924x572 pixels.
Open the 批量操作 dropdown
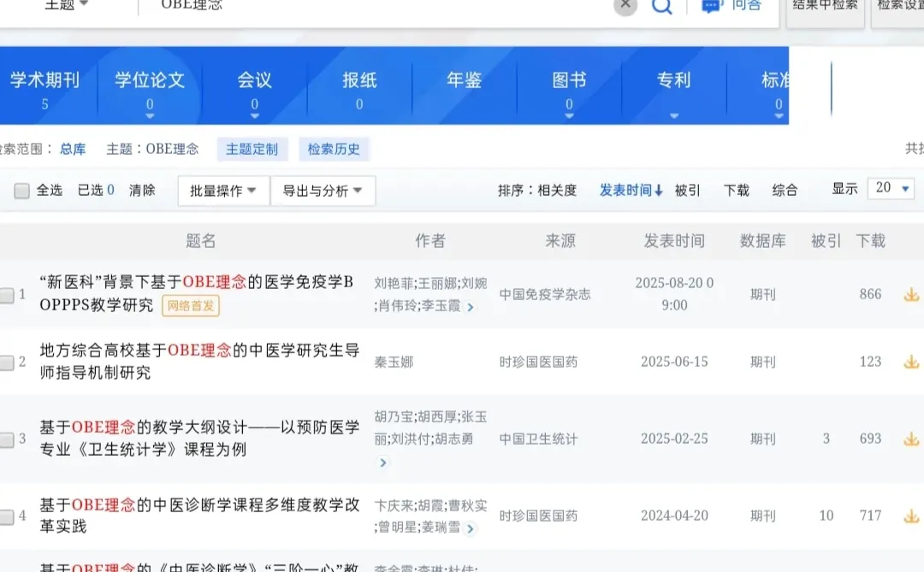tap(222, 191)
